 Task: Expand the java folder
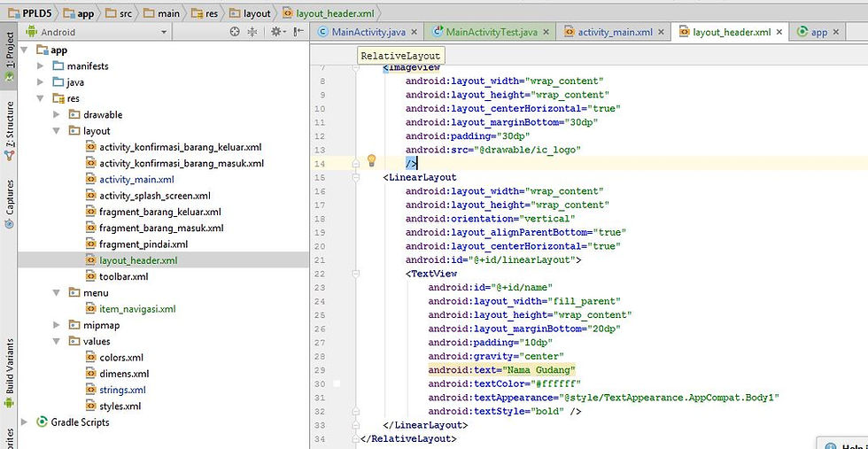coord(40,82)
